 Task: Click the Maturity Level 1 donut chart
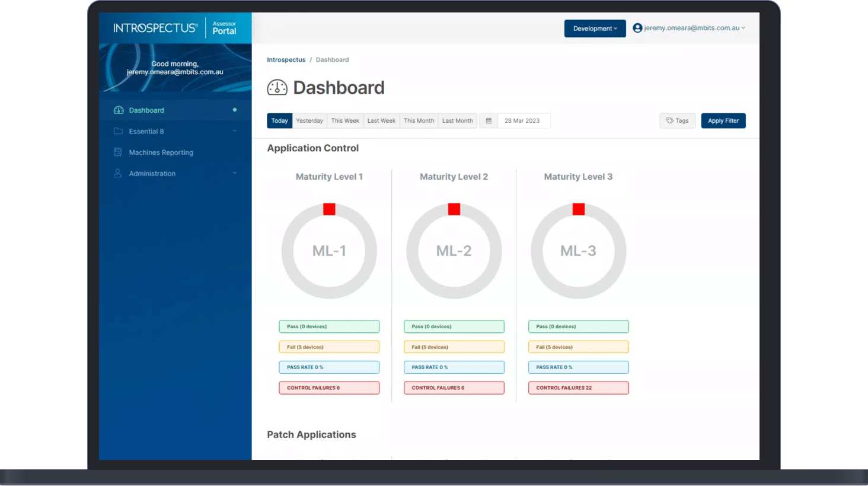pyautogui.click(x=329, y=250)
